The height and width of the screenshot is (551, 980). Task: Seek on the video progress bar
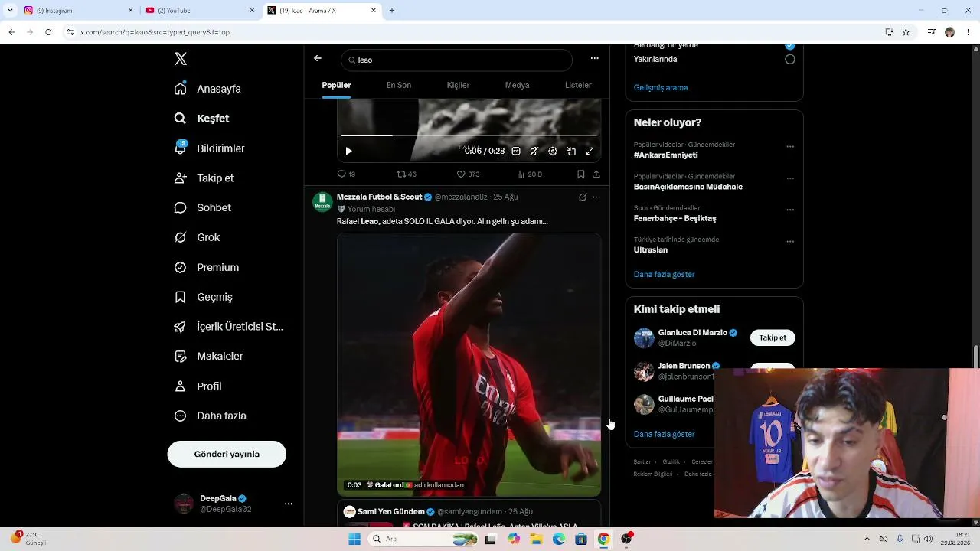[x=469, y=135]
